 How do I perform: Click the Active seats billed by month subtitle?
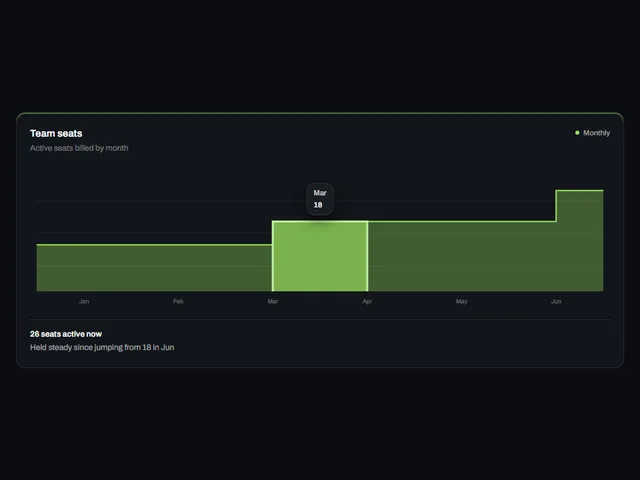tap(79, 148)
